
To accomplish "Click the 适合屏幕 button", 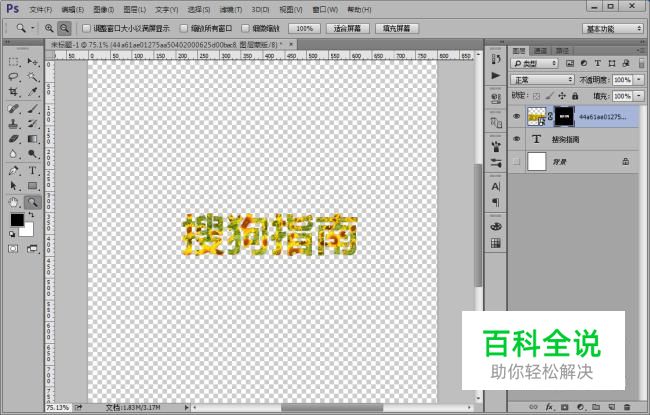I will coord(347,28).
